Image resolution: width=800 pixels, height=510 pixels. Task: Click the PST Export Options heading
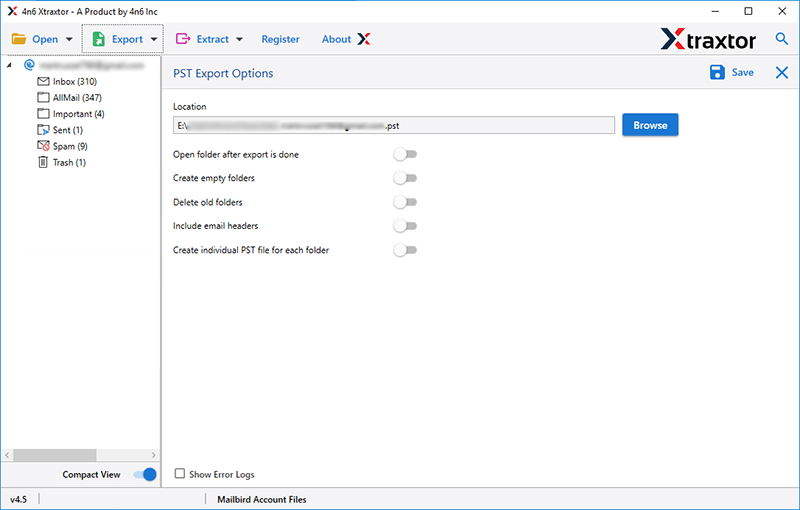(223, 73)
